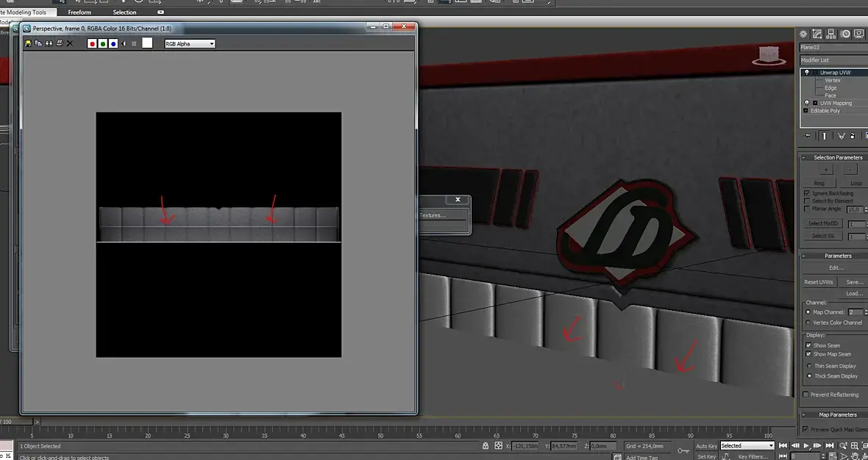The width and height of the screenshot is (868, 460).
Task: Toggle the selection lock padlock icon
Action: click(485, 445)
